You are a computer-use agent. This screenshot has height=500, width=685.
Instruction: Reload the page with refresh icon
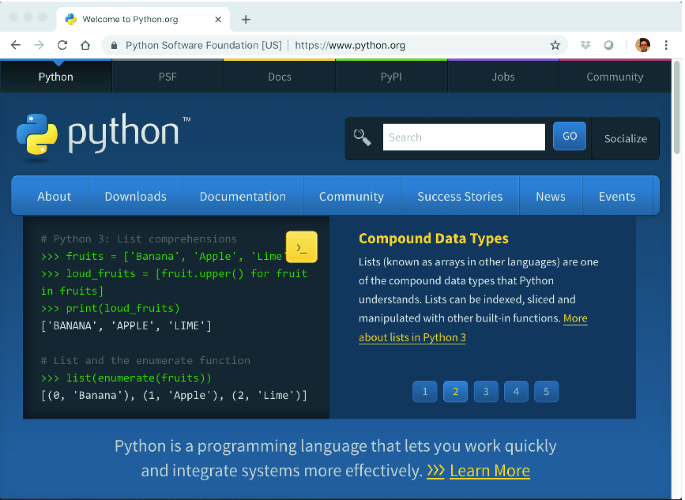point(62,45)
